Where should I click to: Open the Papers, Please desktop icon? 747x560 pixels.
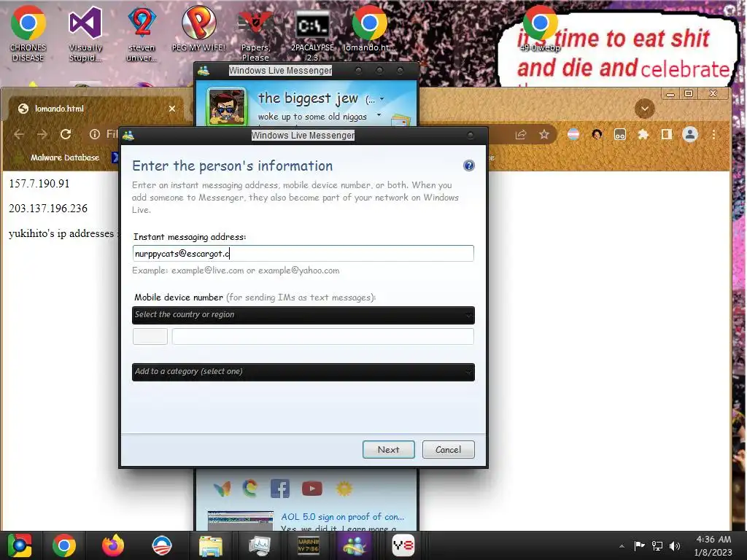(x=255, y=33)
